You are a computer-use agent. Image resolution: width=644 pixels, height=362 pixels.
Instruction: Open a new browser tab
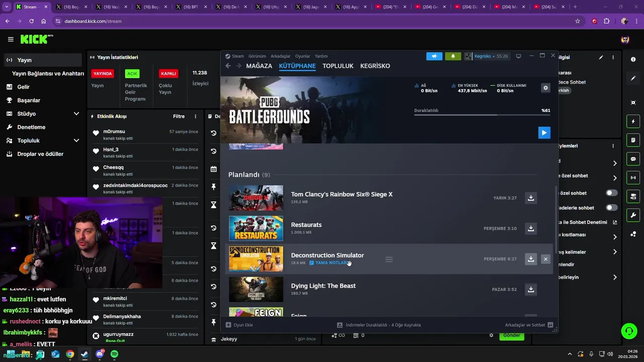click(575, 7)
